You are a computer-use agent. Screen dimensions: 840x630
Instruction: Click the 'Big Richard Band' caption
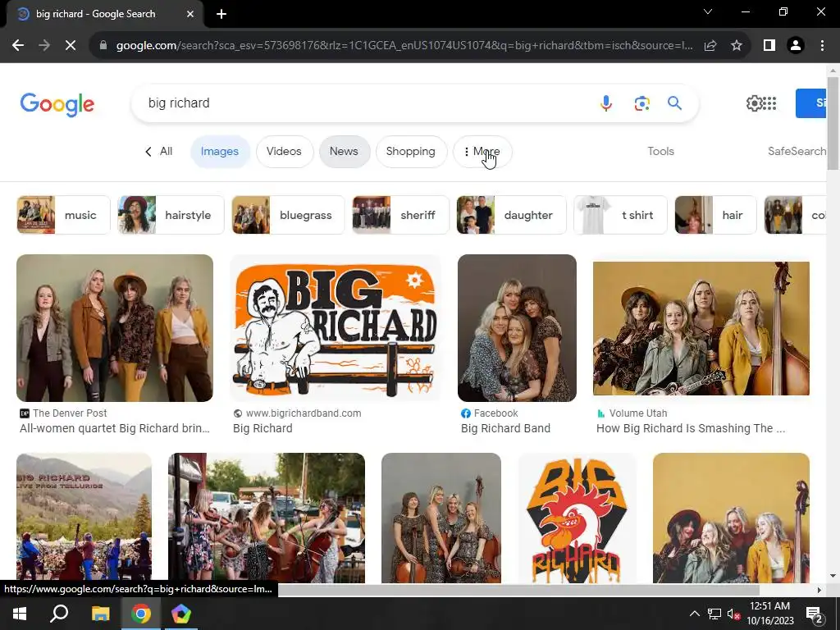[505, 428]
